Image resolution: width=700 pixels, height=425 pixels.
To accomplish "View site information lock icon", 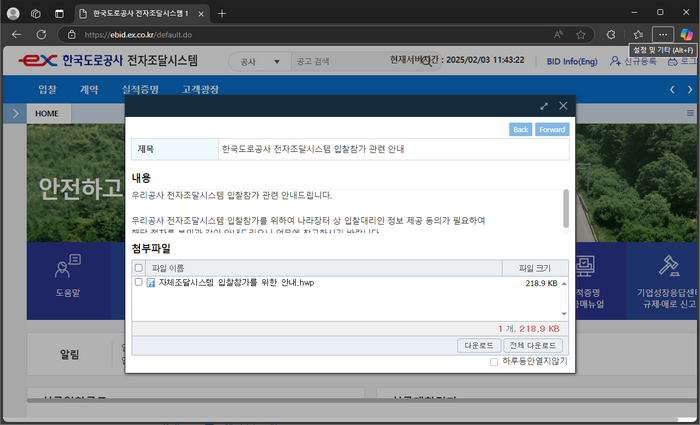I will pyautogui.click(x=71, y=34).
